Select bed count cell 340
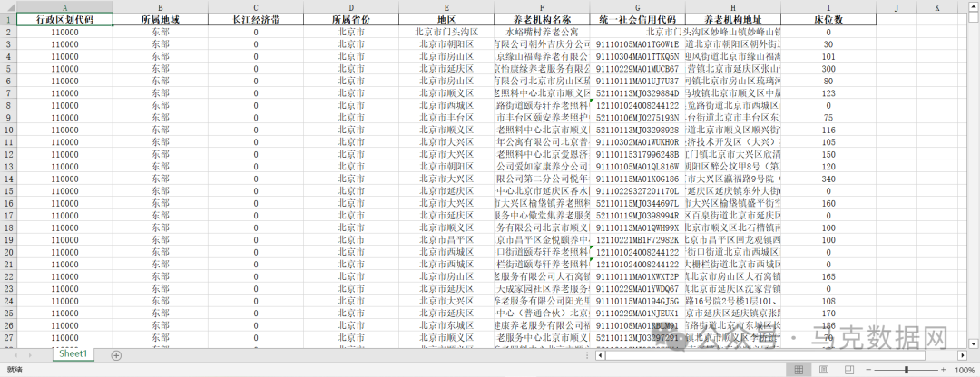The height and width of the screenshot is (377, 980). pos(828,179)
